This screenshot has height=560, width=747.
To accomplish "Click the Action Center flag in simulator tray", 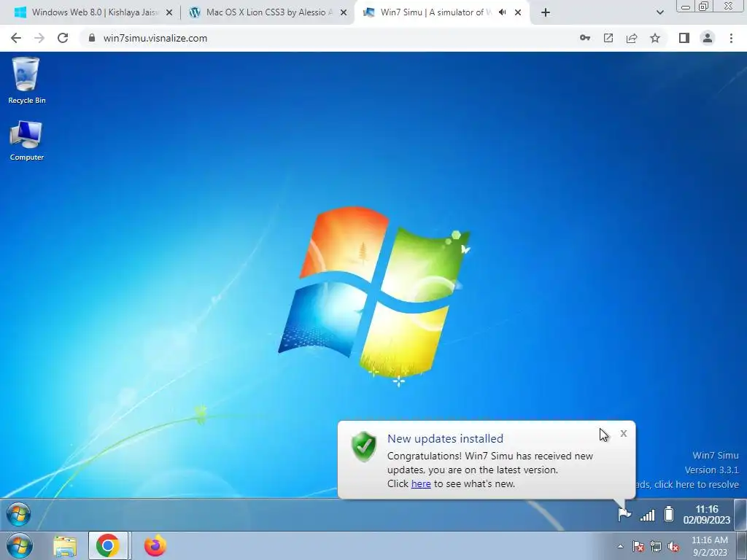I will 624,514.
